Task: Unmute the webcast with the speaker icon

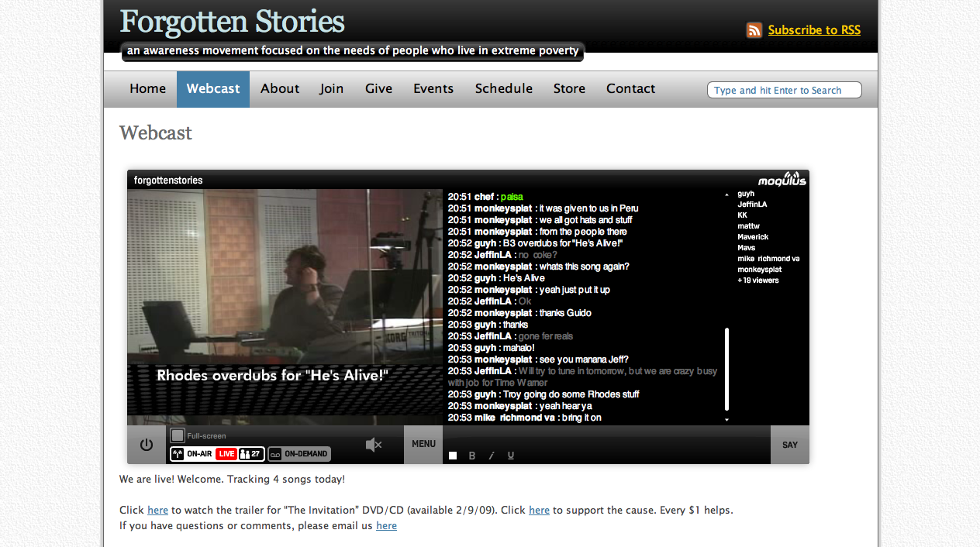Action: click(374, 445)
